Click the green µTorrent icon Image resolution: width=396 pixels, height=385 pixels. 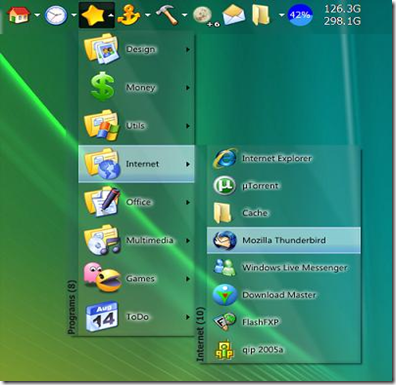point(225,186)
